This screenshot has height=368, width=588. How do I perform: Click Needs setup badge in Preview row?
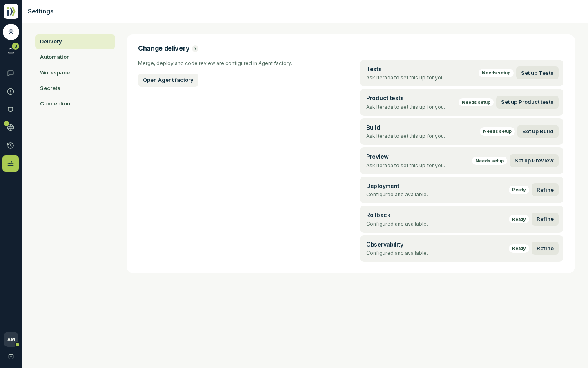(x=490, y=161)
